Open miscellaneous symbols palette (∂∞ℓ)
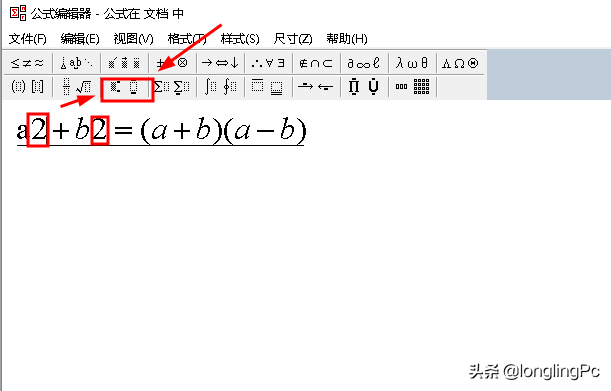Viewport: 611px width, 391px height. [x=364, y=63]
